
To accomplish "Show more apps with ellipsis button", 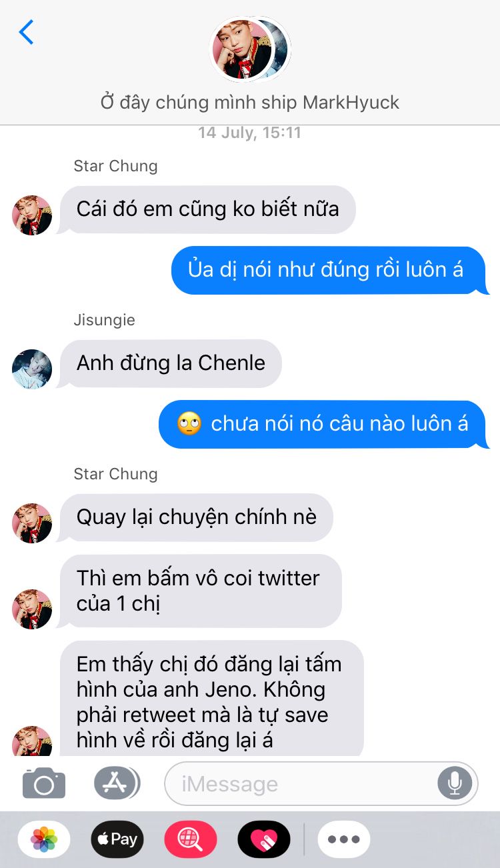I will click(344, 839).
